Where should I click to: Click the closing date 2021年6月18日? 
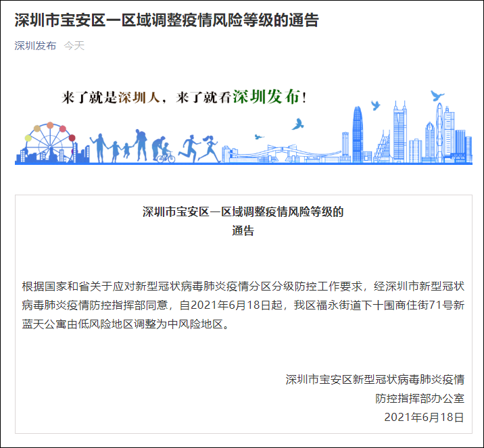[424, 417]
